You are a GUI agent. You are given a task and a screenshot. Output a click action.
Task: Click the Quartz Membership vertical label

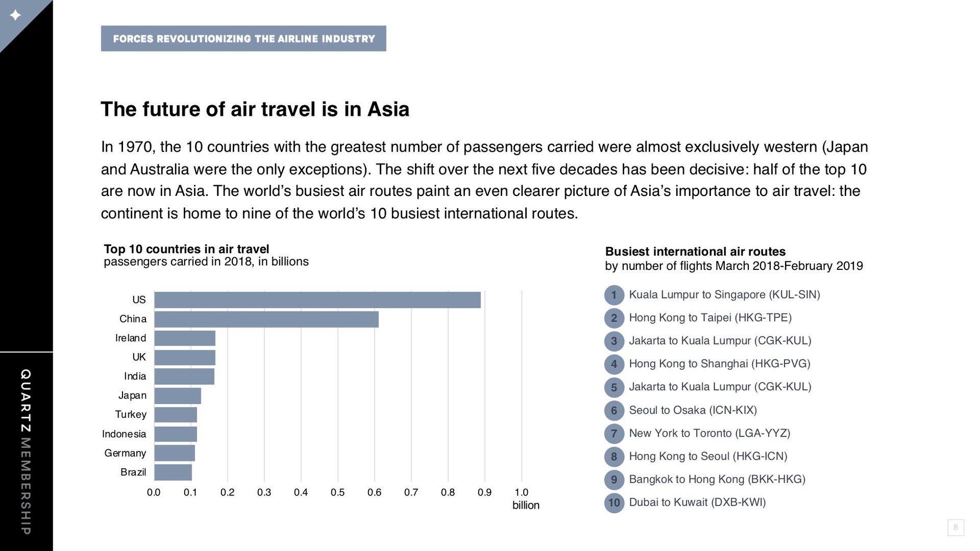(26, 452)
